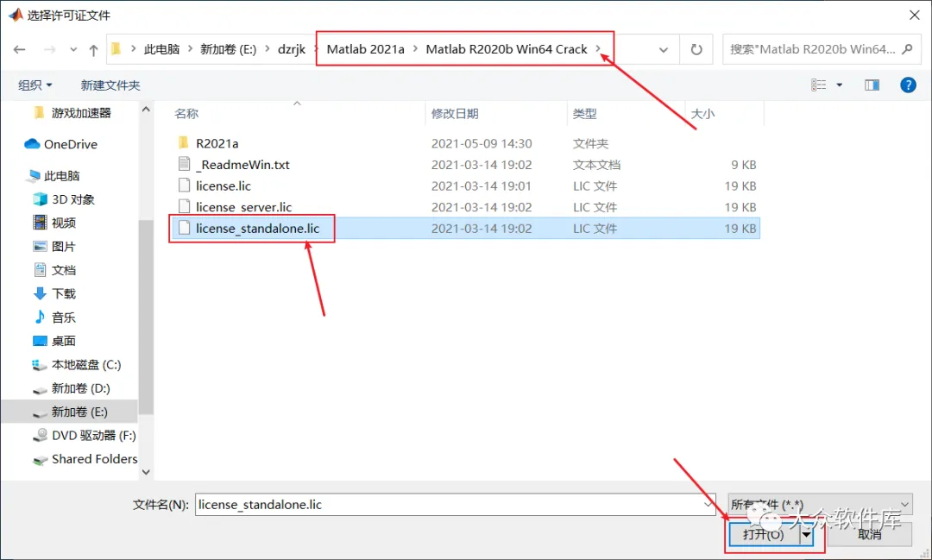Navigate to dzrjk in breadcrumb
This screenshot has width=932, height=560.
pos(292,49)
